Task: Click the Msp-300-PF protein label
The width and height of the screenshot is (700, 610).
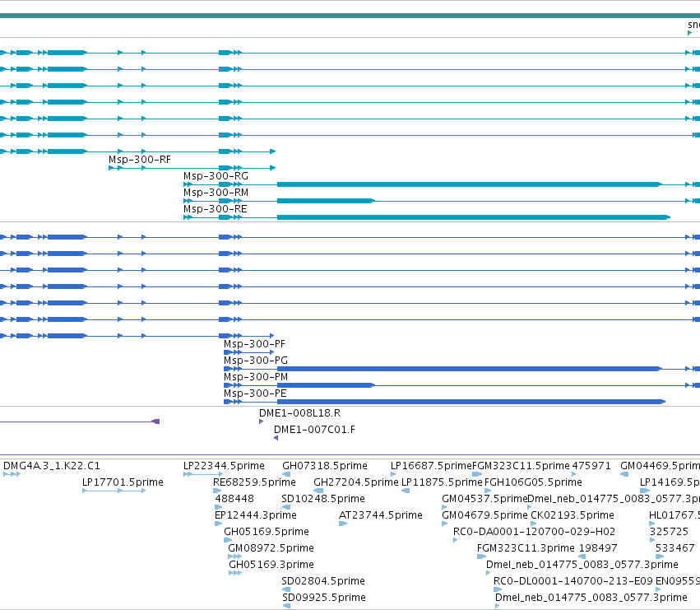Action: point(254,344)
